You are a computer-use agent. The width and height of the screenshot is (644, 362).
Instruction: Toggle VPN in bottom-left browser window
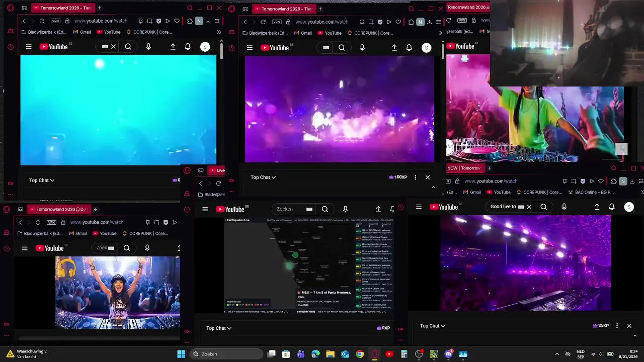[51, 222]
